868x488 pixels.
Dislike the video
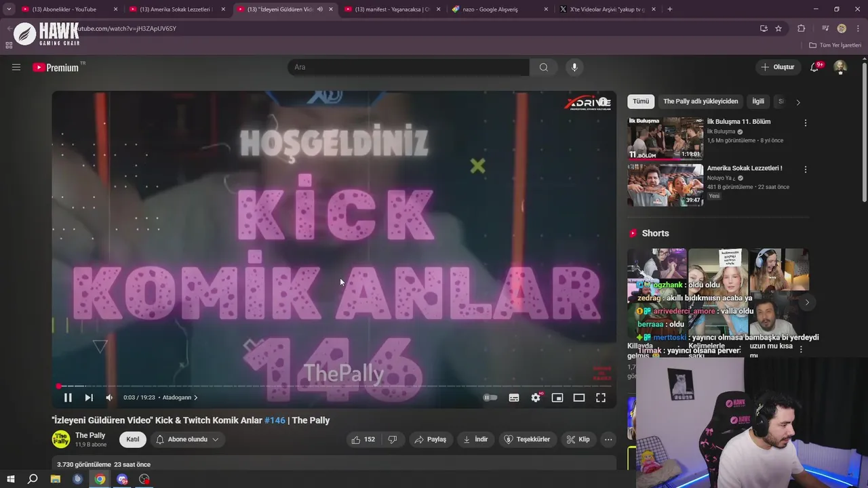click(x=393, y=439)
